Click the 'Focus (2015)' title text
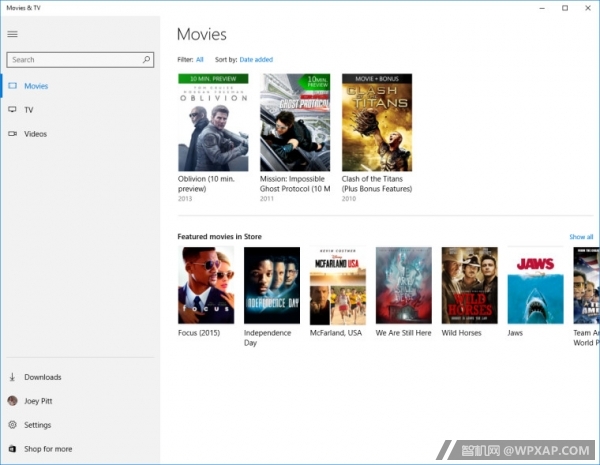The image size is (600, 465). point(199,333)
